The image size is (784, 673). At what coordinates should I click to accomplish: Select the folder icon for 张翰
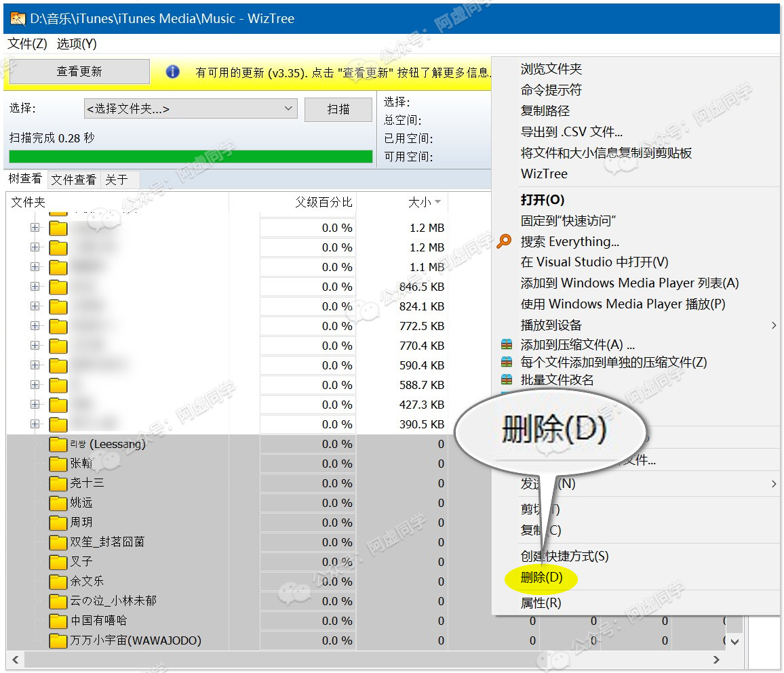58,464
